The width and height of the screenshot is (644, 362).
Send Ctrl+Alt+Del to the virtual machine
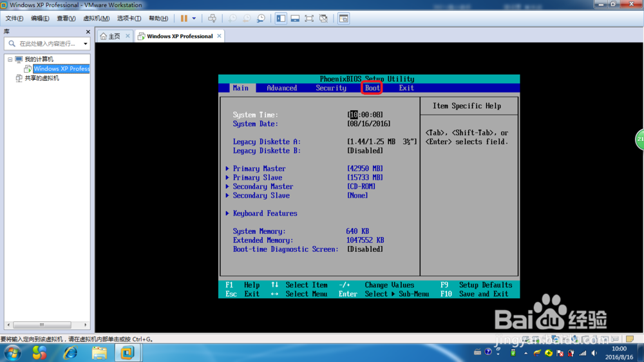[212, 19]
